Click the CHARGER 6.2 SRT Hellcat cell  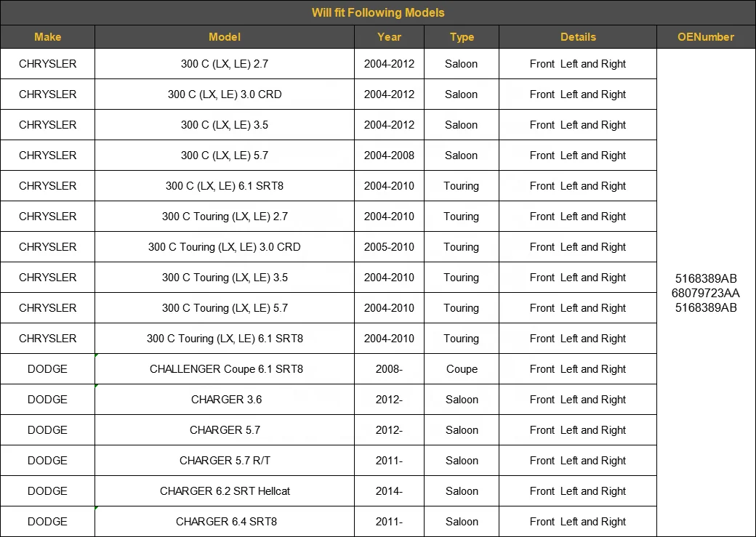225,491
